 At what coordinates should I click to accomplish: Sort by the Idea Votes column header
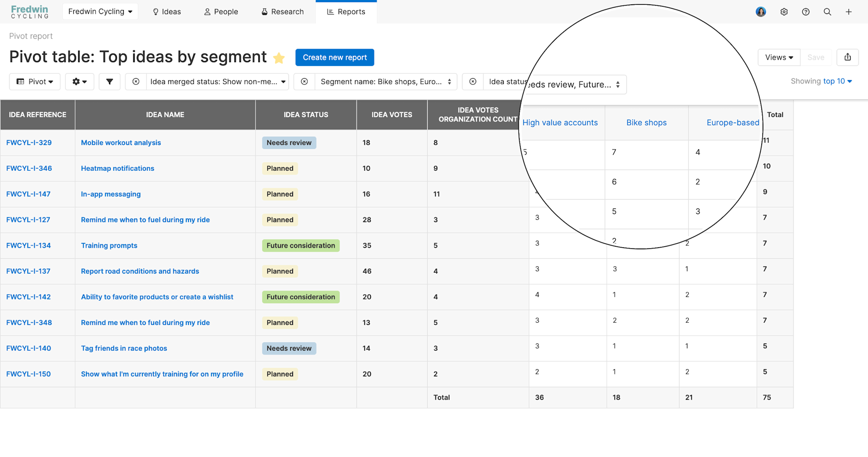(x=392, y=115)
